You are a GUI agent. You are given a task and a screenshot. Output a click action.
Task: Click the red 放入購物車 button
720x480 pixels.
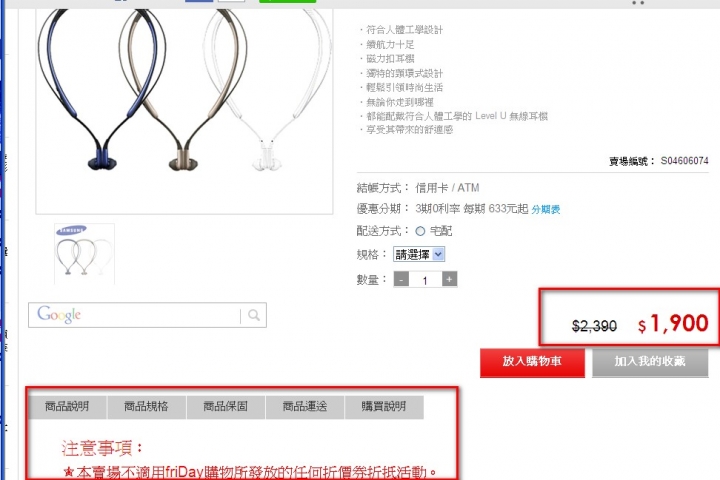point(532,362)
